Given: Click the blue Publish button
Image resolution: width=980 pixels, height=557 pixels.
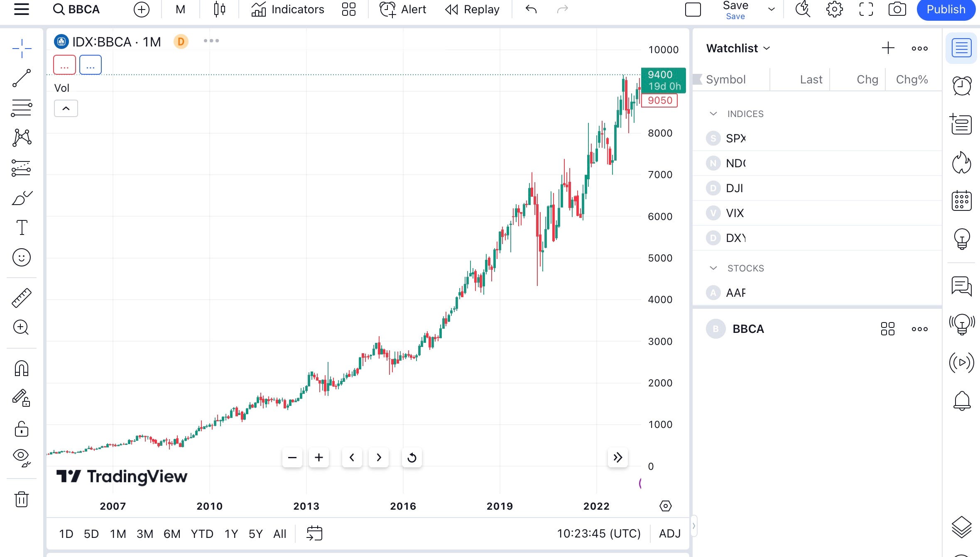Looking at the screenshot, I should coord(946,10).
